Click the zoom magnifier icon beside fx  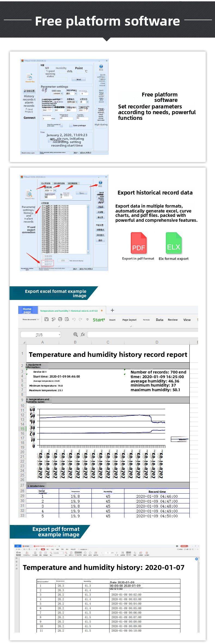(76, 334)
